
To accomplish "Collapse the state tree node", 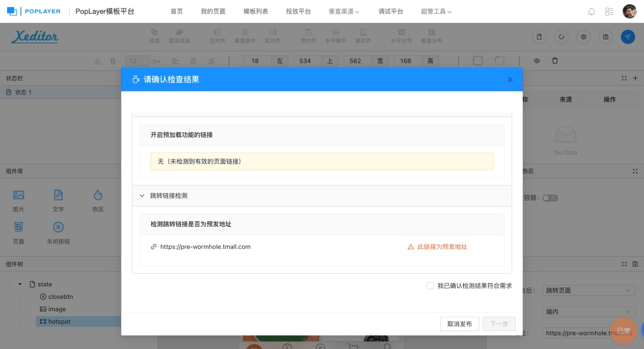I will tap(20, 284).
